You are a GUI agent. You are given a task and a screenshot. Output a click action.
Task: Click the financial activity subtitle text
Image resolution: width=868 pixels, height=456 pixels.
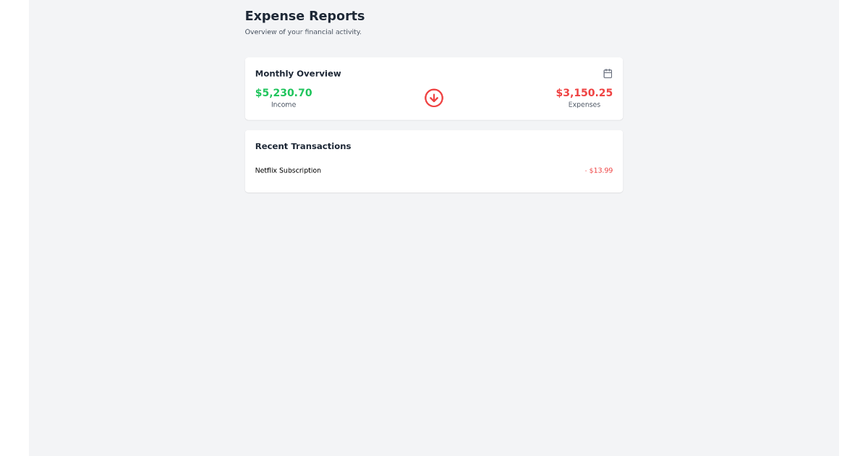click(303, 31)
